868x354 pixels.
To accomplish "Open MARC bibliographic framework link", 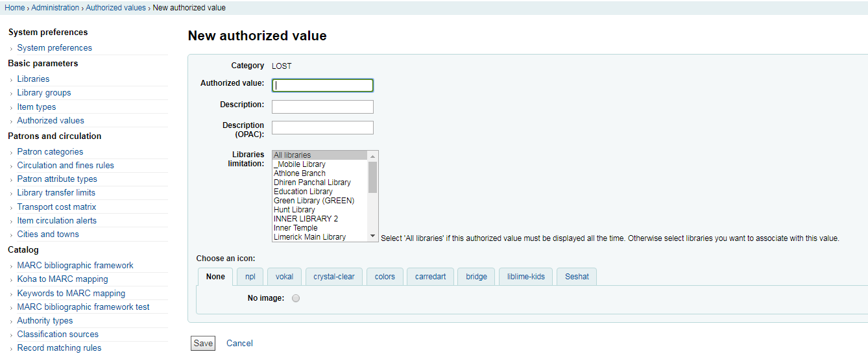I will [x=75, y=266].
